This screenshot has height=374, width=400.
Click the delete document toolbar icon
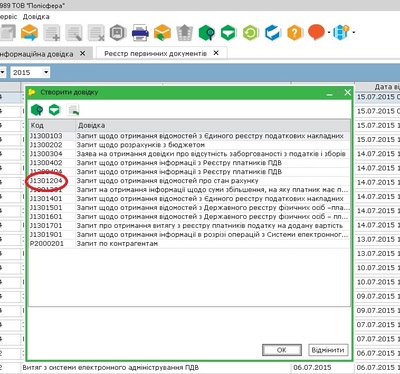pos(96,33)
